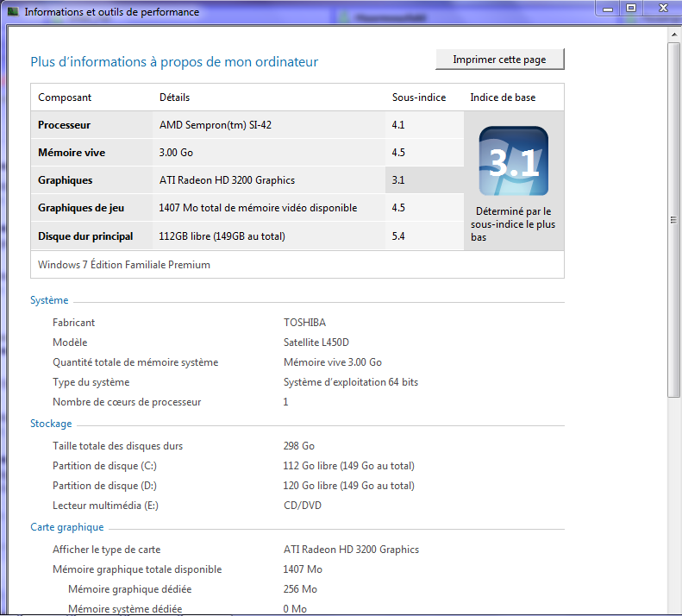Click the Partition de disque (C:) label
The width and height of the screenshot is (682, 616).
point(104,466)
